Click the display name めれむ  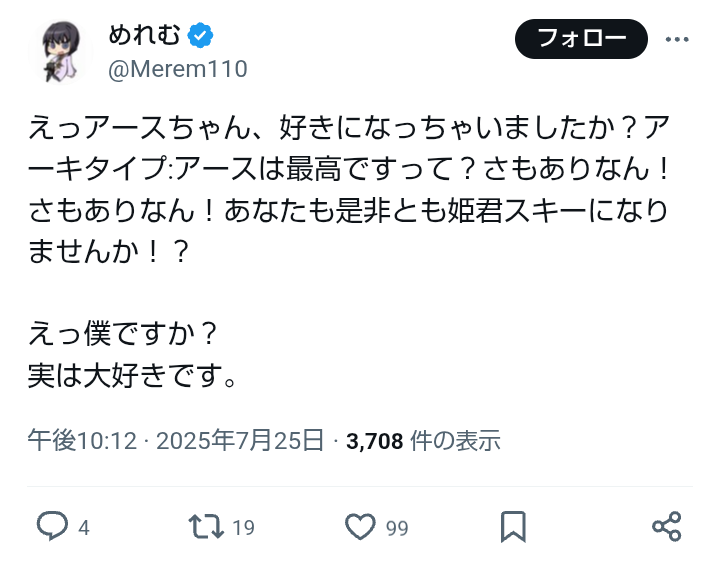click(145, 36)
